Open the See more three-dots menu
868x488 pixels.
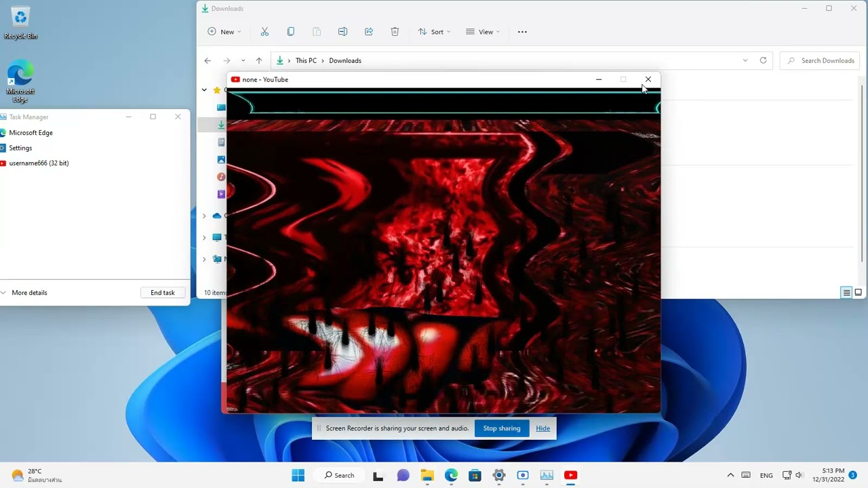[x=522, y=32]
